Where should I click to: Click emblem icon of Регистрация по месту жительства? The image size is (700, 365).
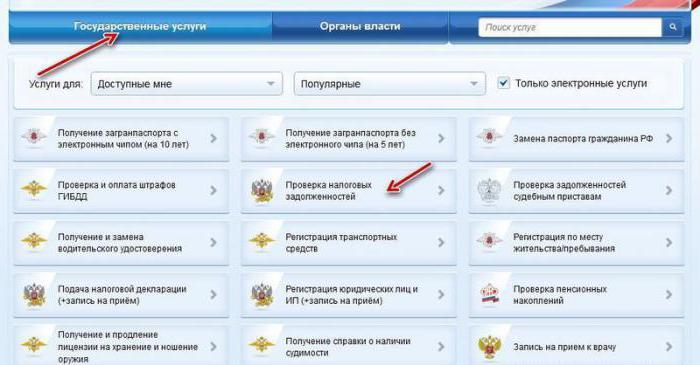(x=489, y=241)
